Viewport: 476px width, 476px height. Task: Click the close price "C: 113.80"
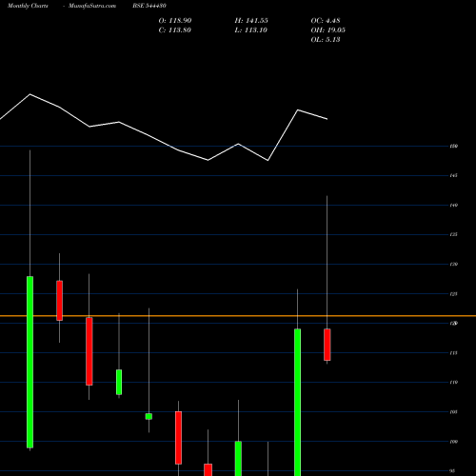pos(175,30)
